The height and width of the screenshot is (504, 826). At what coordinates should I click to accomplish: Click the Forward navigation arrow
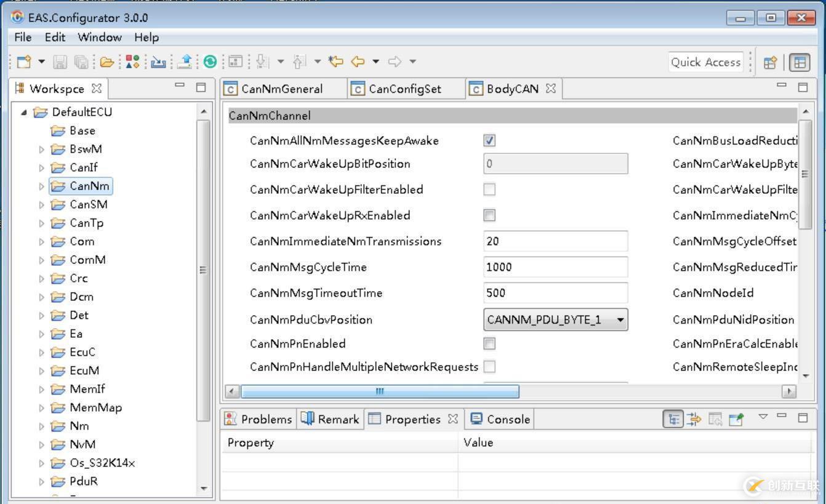395,62
